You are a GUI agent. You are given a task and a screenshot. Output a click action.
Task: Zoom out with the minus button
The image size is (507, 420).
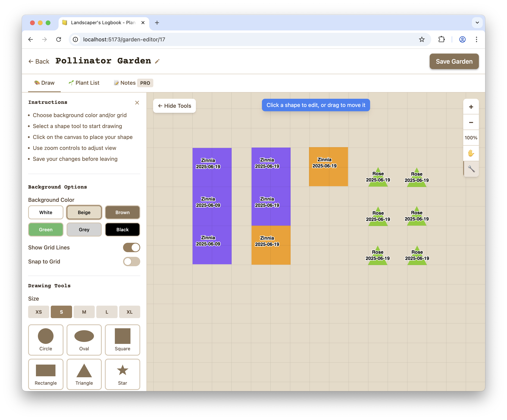[471, 122]
